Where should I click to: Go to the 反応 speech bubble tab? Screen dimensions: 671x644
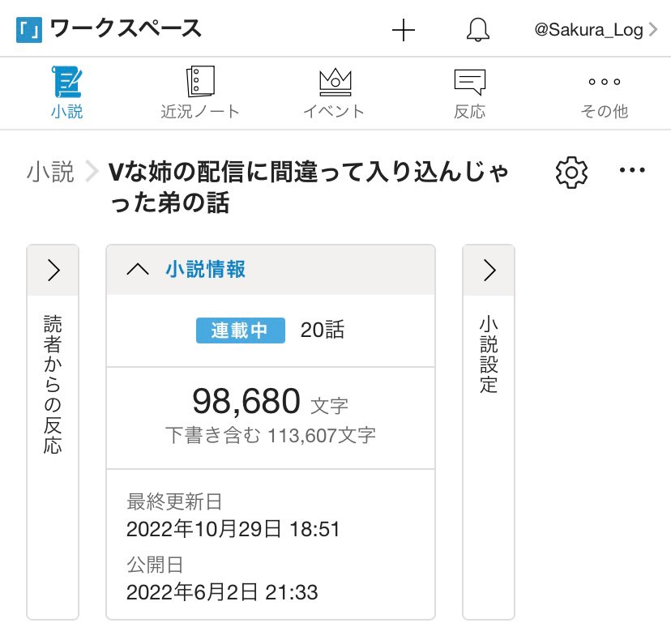(469, 93)
